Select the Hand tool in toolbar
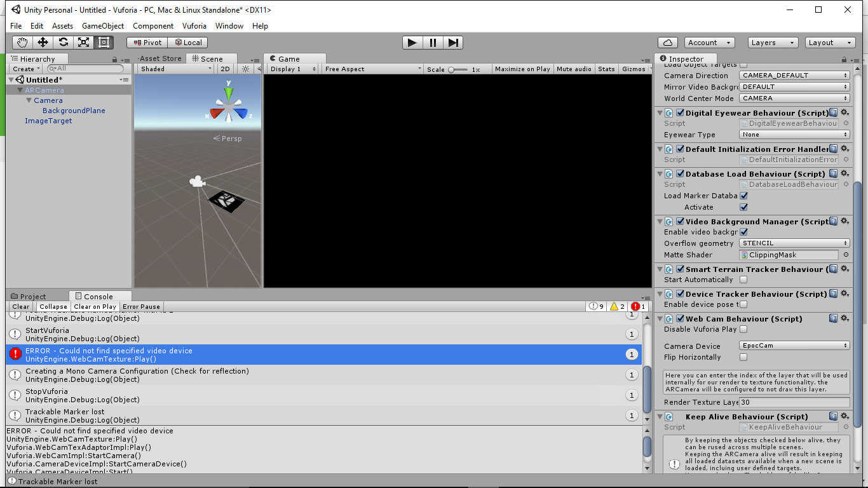This screenshot has width=868, height=488. tap(22, 43)
